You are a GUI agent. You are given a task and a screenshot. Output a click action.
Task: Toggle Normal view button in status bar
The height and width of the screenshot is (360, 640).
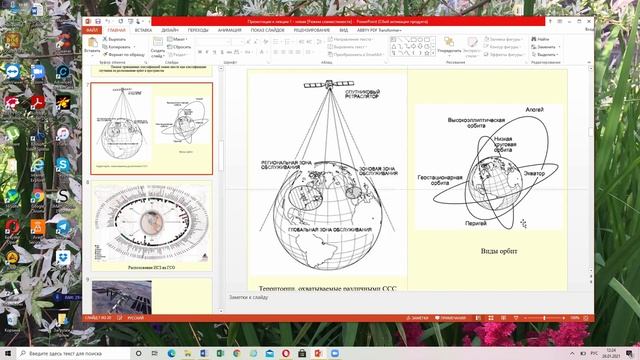pyautogui.click(x=478, y=318)
